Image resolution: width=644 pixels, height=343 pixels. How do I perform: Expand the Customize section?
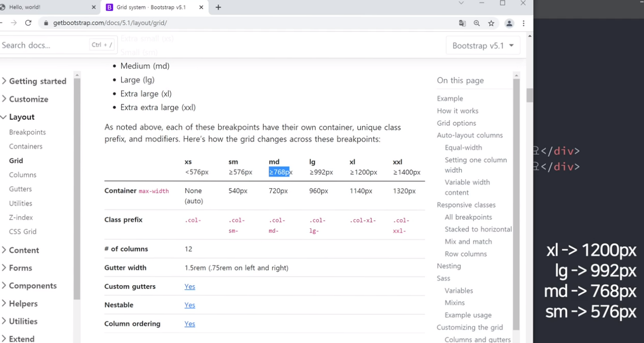tap(25, 99)
